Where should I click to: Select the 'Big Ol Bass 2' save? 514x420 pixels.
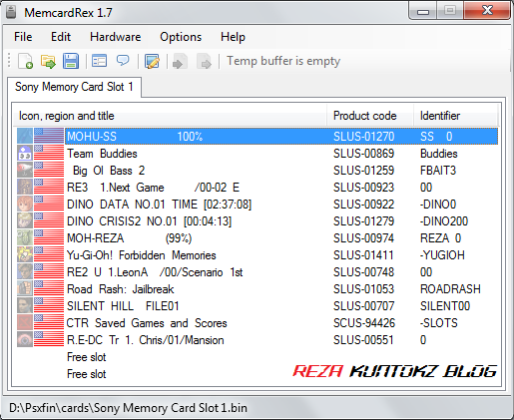click(257, 170)
